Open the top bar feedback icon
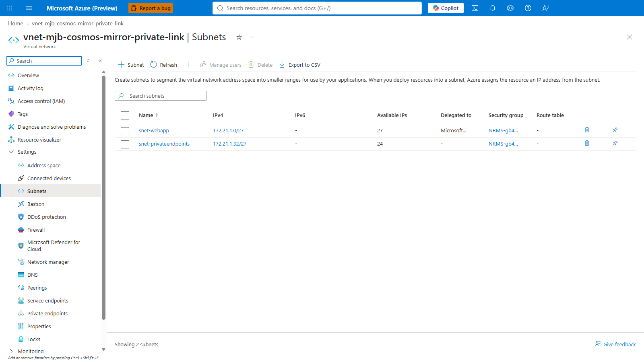The height and width of the screenshot is (362, 644). (x=546, y=8)
